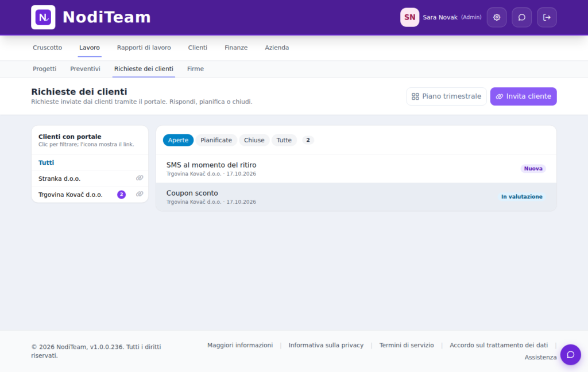Click the SN user avatar
The image size is (588, 372).
409,17
